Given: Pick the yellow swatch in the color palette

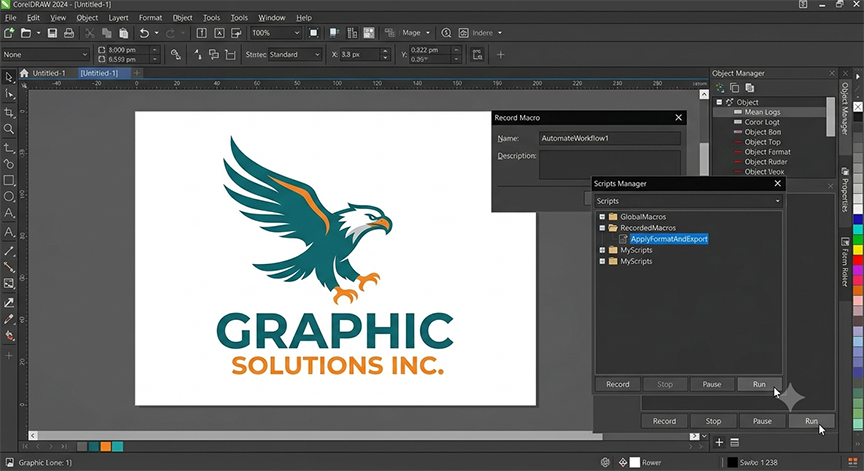Looking at the screenshot, I should coord(858,250).
